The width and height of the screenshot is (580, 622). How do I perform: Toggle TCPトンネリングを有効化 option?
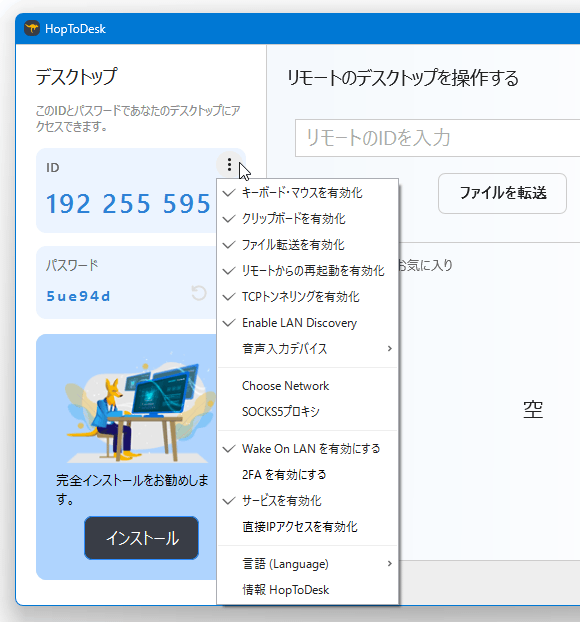307,297
